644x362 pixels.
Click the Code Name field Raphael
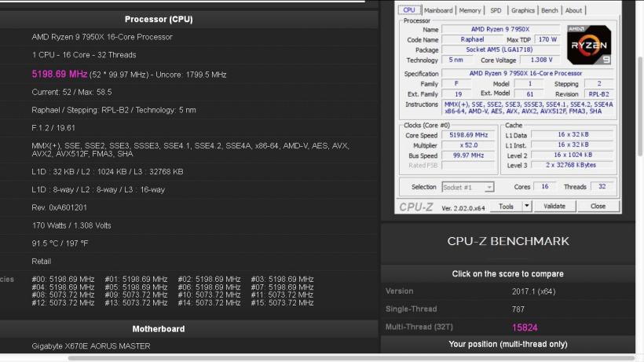tap(472, 39)
